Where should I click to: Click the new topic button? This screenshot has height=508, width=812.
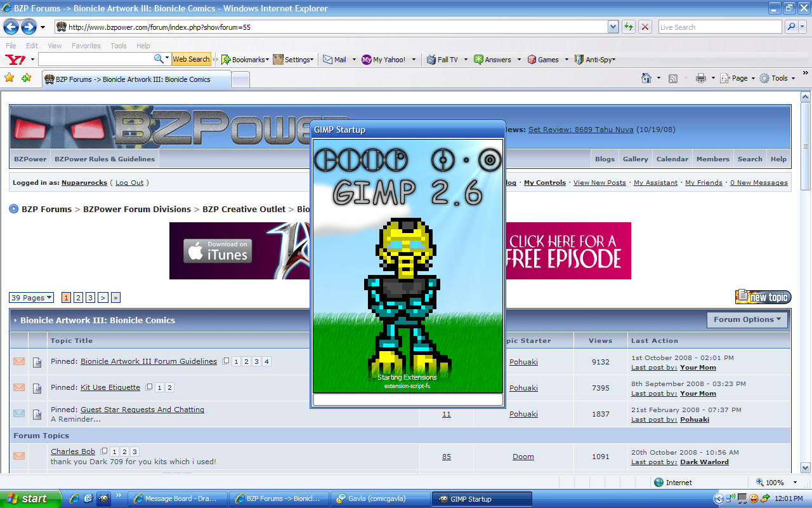tap(763, 297)
